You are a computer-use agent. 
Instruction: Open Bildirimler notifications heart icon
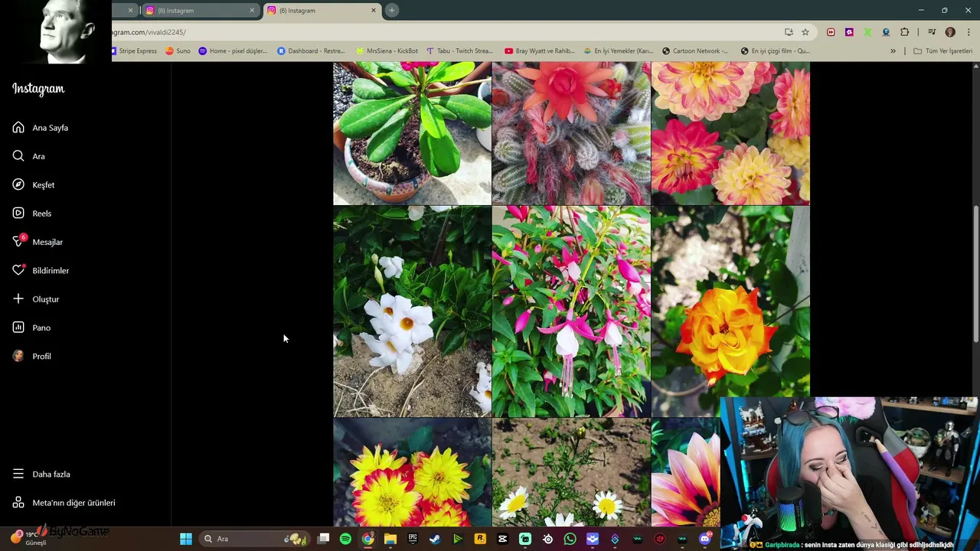pyautogui.click(x=18, y=270)
